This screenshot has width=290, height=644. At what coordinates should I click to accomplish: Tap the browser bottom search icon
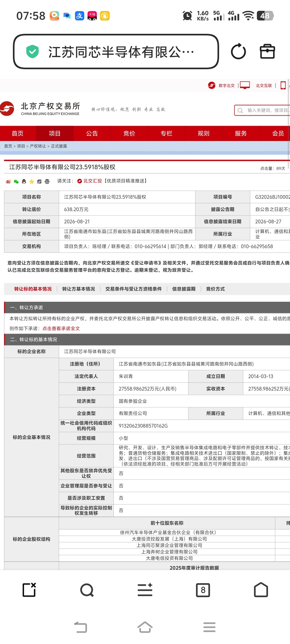pos(87,590)
